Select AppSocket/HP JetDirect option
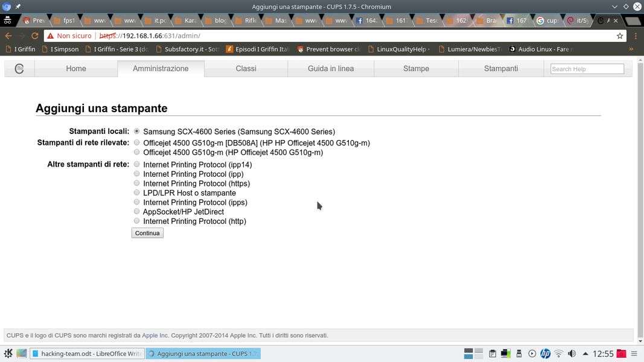The image size is (644, 362). (x=137, y=211)
